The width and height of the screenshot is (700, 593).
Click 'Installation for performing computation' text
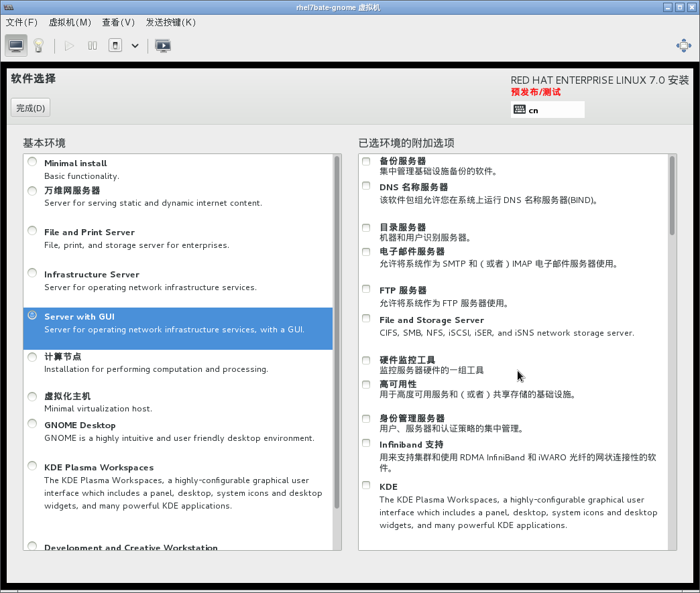pyautogui.click(x=156, y=369)
